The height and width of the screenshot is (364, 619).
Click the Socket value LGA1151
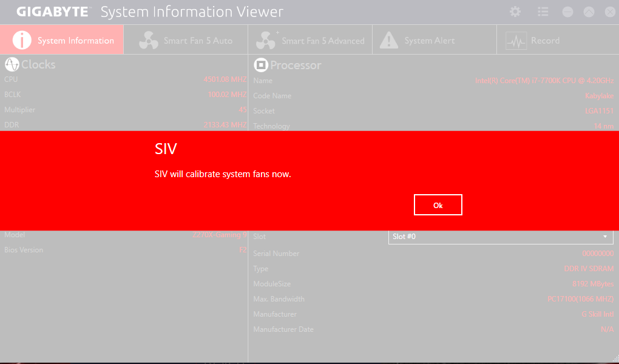(x=599, y=111)
